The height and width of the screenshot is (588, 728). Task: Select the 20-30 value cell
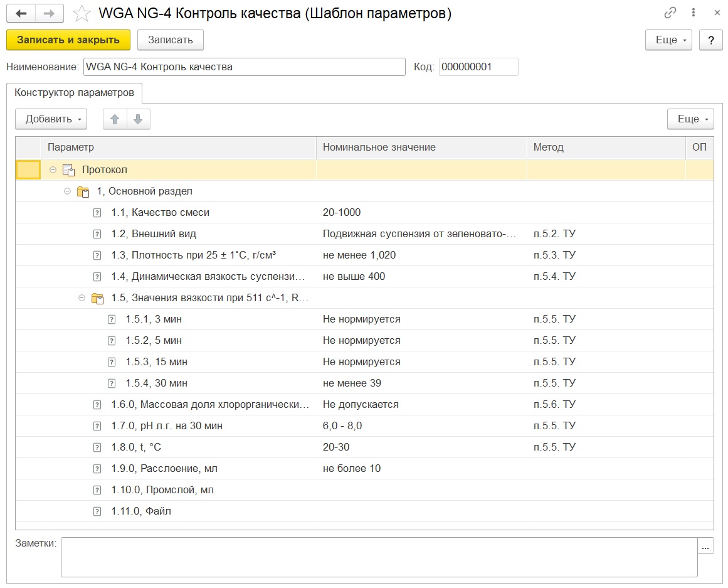coord(421,448)
